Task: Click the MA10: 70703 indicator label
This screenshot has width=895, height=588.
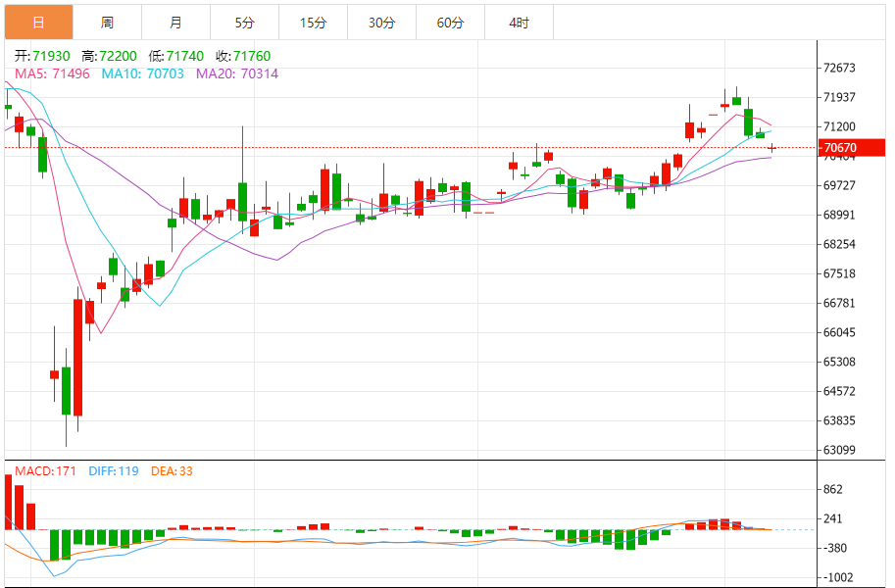Action: pos(143,73)
